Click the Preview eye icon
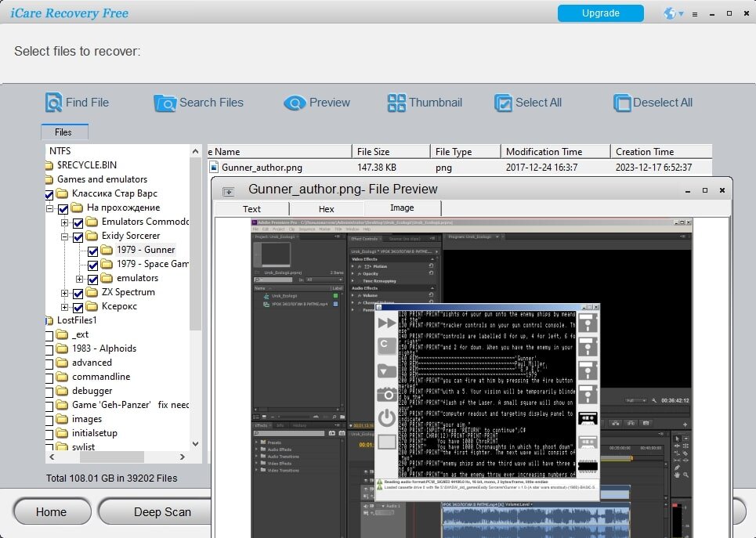The width and height of the screenshot is (756, 538). [295, 103]
